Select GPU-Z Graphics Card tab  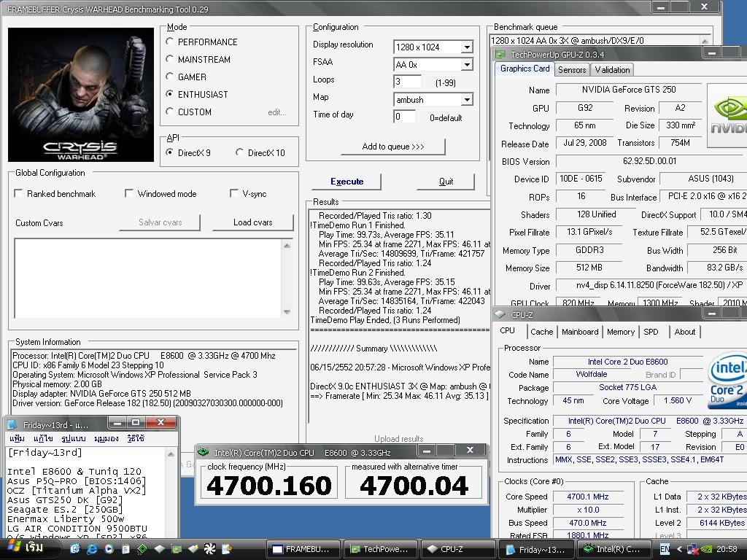(x=525, y=69)
